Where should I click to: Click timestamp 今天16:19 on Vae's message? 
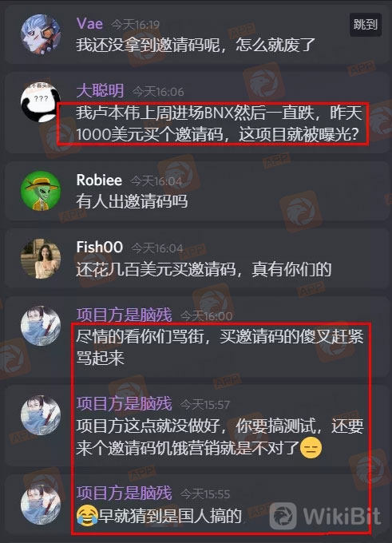coord(136,25)
